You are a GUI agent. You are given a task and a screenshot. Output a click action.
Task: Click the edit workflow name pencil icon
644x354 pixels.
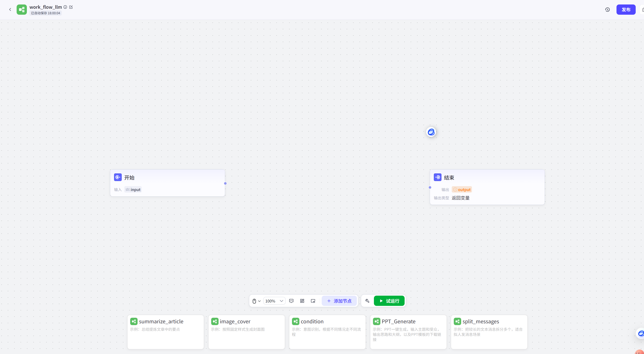(x=71, y=7)
